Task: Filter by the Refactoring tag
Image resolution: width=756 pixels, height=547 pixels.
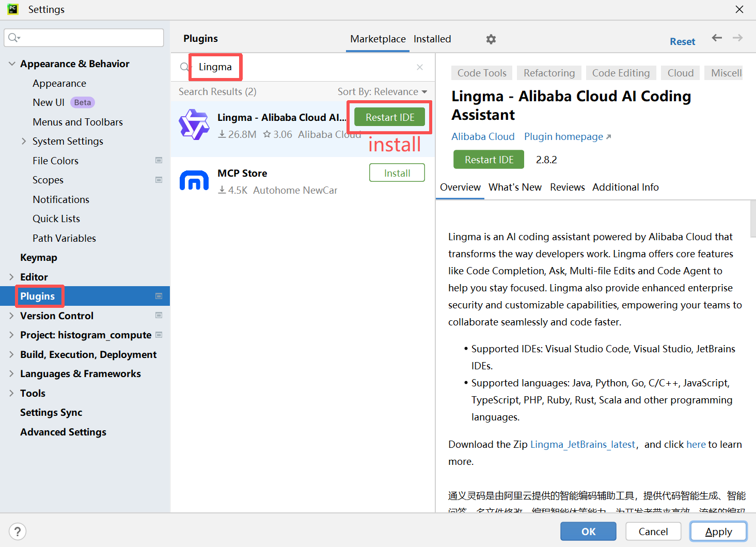Action: pos(549,73)
